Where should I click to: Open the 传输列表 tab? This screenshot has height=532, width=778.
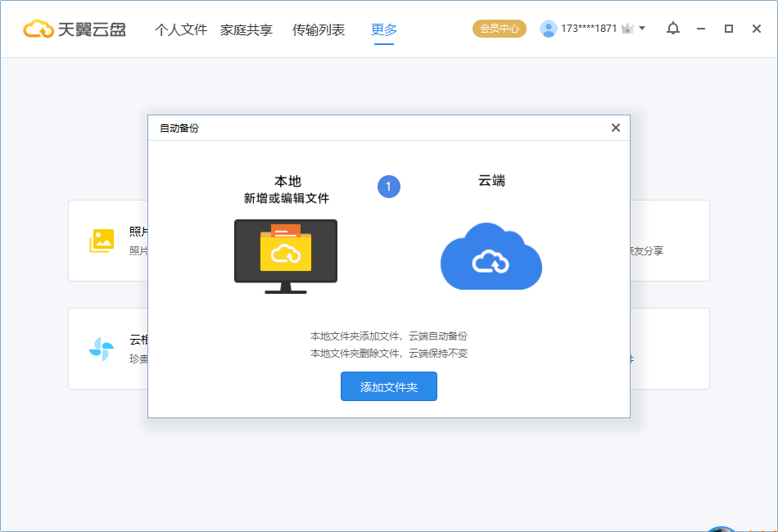(319, 29)
